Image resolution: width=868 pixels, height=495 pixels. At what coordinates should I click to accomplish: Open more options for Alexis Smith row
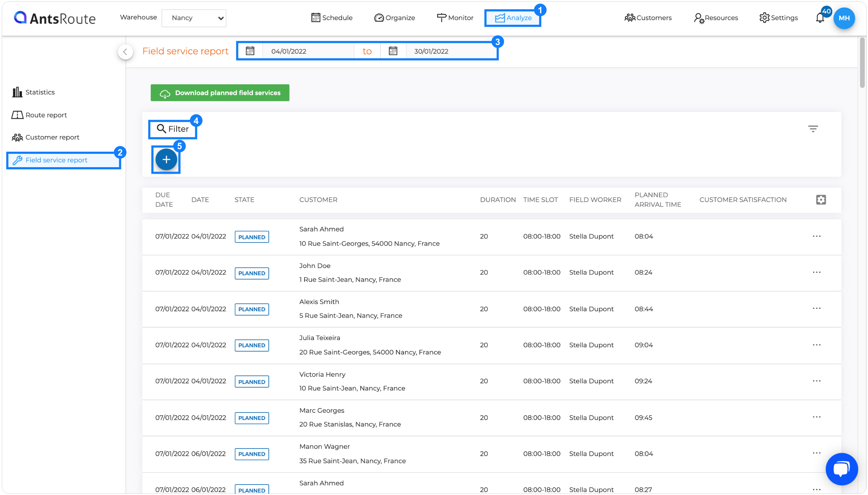[816, 309]
